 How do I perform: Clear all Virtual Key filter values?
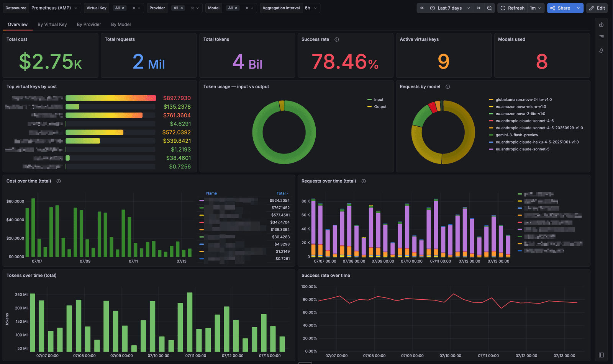pyautogui.click(x=134, y=8)
